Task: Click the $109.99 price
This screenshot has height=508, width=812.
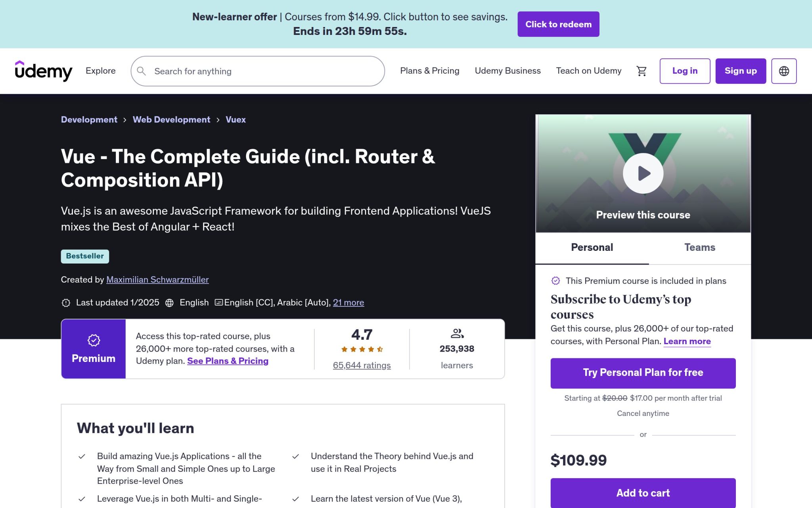Action: (x=578, y=460)
